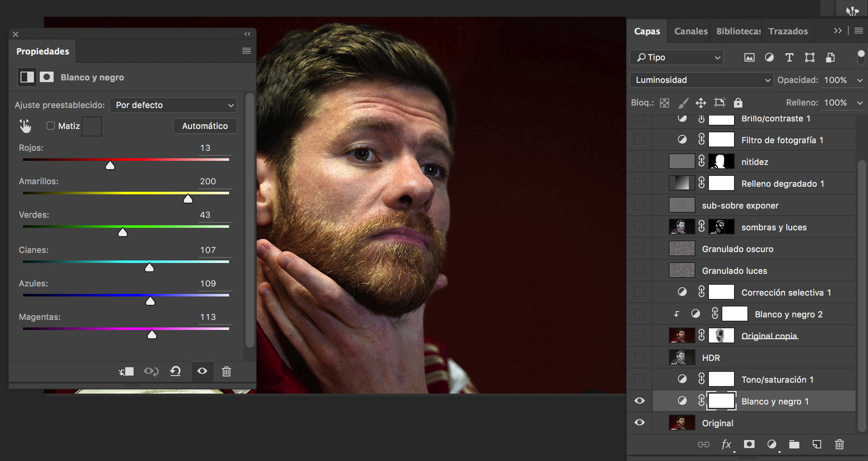Toggle the layer filtering switch
Image resolution: width=868 pixels, height=461 pixels.
[861, 57]
